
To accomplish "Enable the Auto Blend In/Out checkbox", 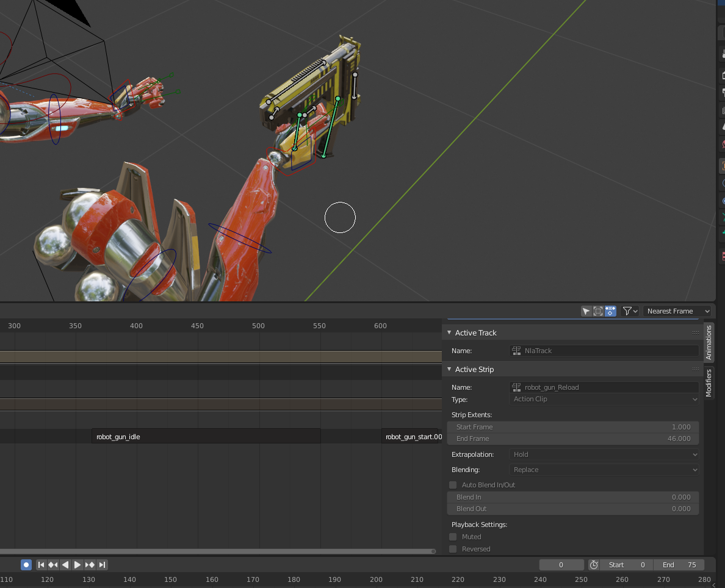I will (453, 485).
